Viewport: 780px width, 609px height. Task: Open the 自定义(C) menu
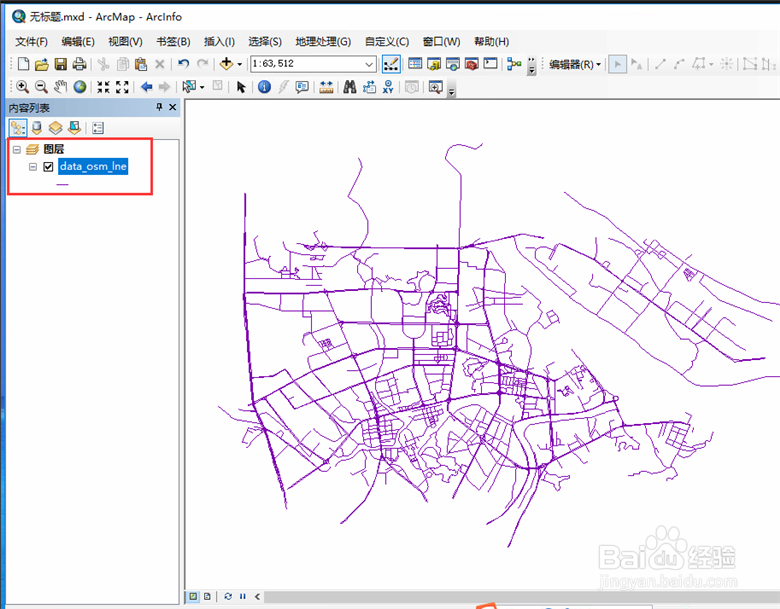click(x=387, y=41)
